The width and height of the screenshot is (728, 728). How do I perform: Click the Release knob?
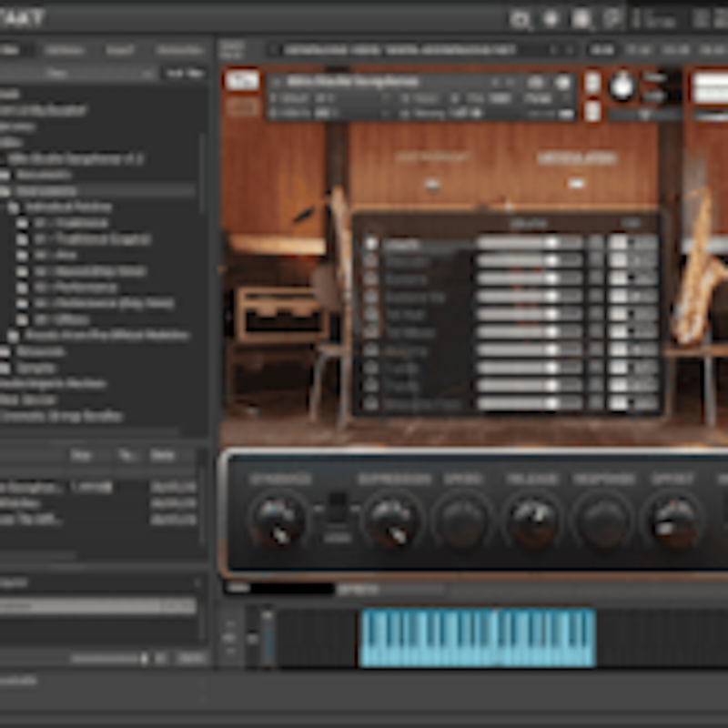click(532, 521)
